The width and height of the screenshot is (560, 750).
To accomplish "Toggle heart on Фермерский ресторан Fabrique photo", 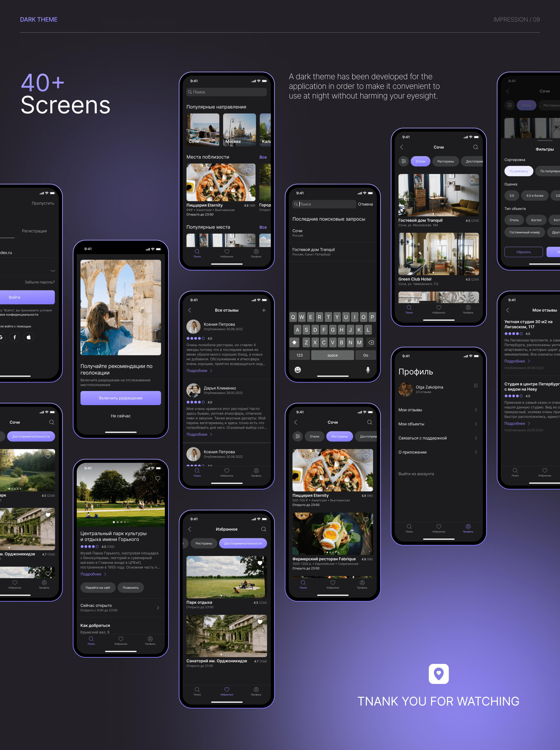I will tap(366, 519).
